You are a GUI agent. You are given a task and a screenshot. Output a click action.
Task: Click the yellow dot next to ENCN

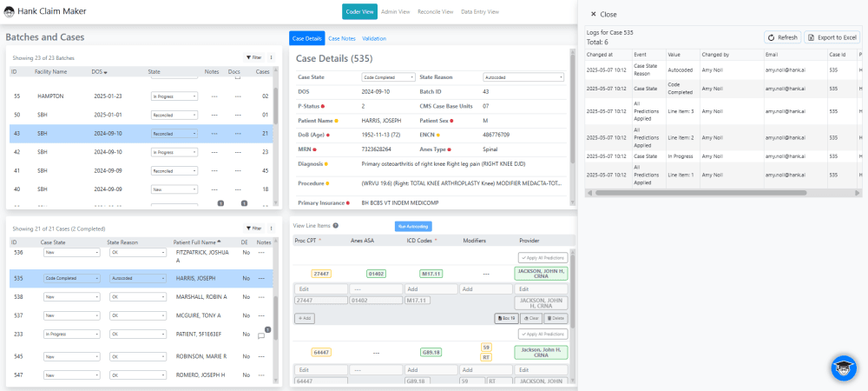(438, 135)
